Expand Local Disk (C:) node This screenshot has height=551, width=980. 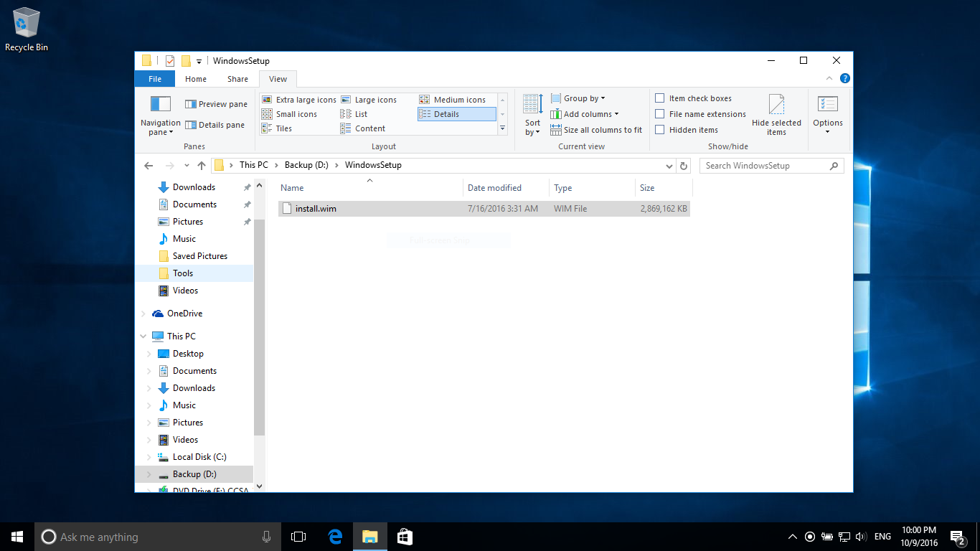(x=149, y=457)
